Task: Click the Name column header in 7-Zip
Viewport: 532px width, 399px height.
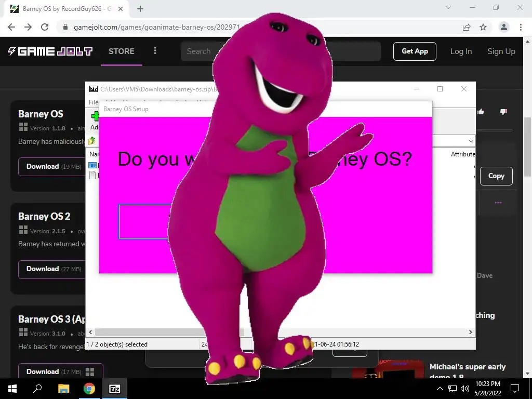Action: (94, 154)
